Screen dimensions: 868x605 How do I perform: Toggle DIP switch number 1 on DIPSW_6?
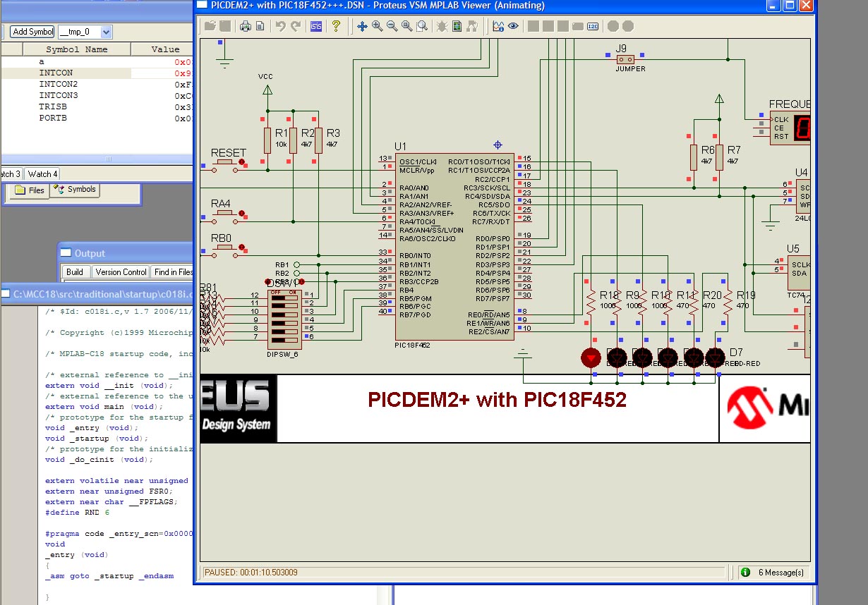pos(284,297)
